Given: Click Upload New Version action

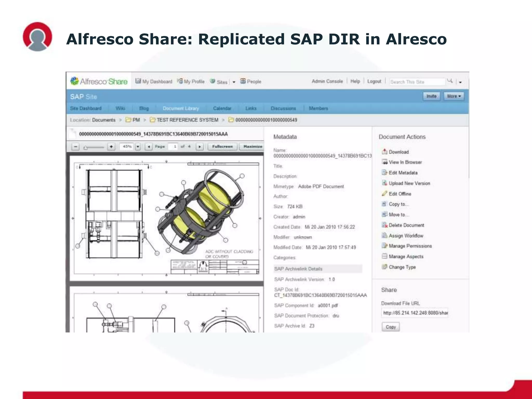Looking at the screenshot, I should coord(406,183).
